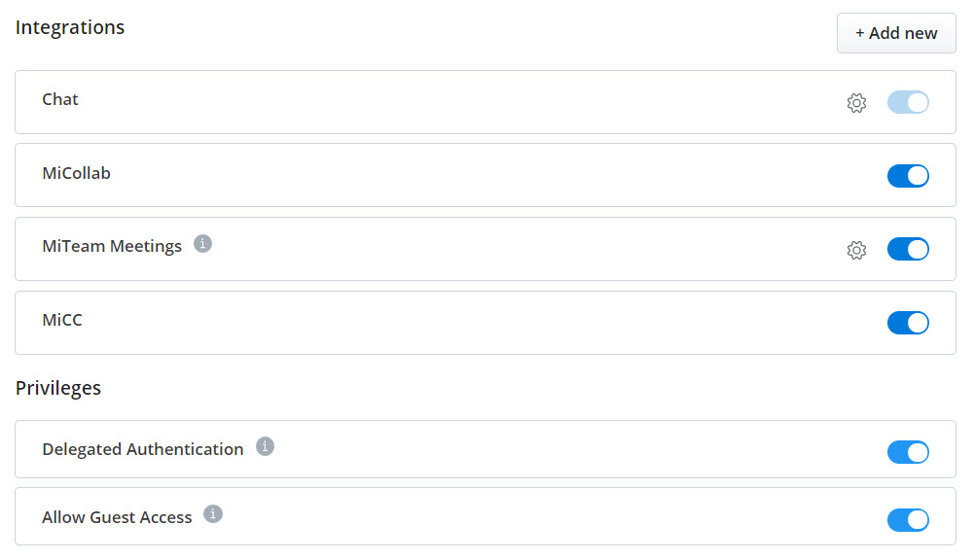Click the Add new button
The height and width of the screenshot is (560, 974).
pyautogui.click(x=895, y=33)
